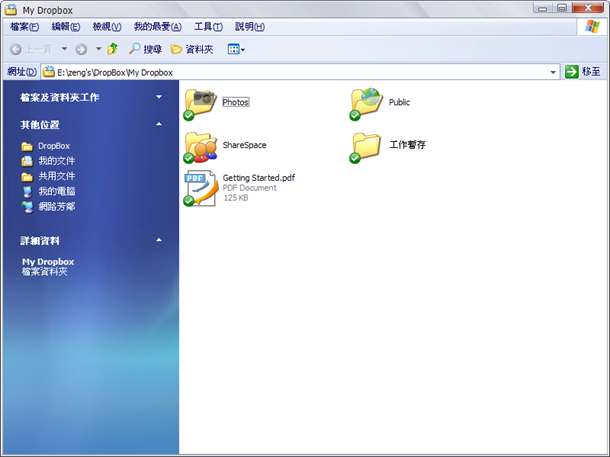Click the Dropbox icon in title bar
This screenshot has height=457, width=610.
[x=11, y=9]
